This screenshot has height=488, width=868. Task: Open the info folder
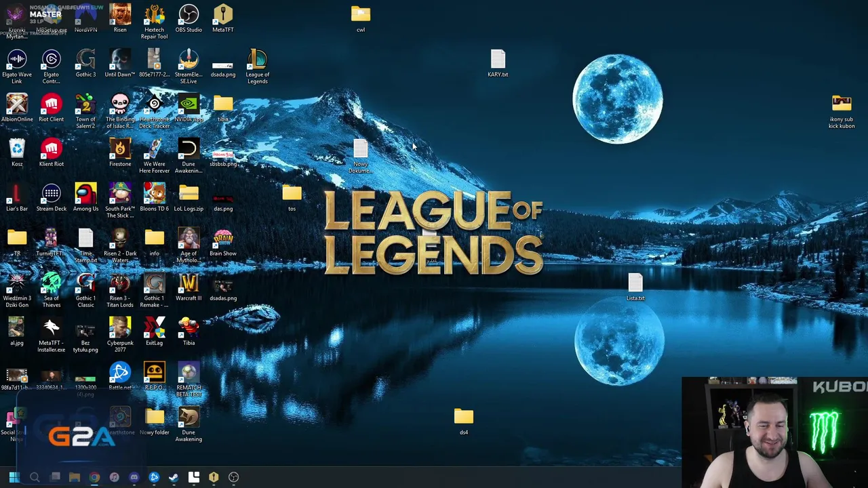click(154, 243)
